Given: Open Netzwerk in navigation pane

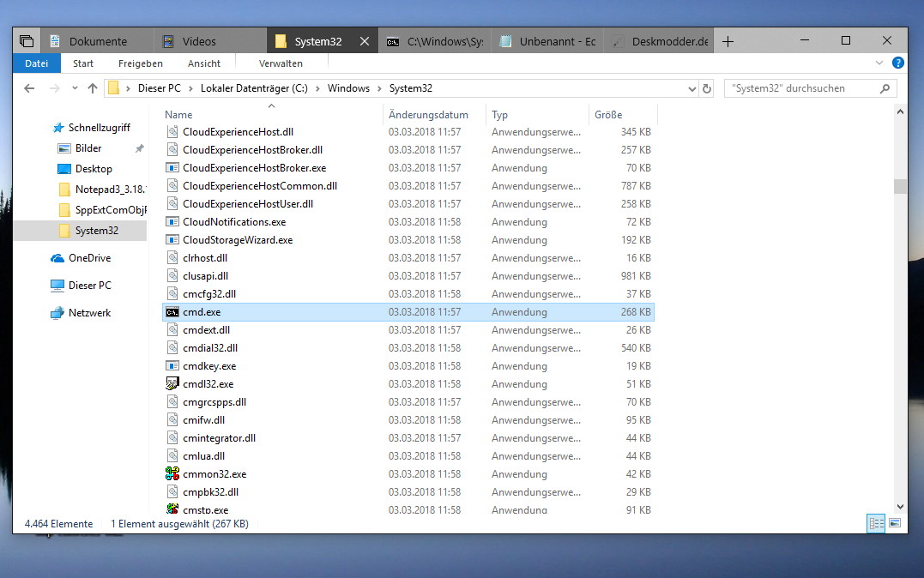Looking at the screenshot, I should pyautogui.click(x=89, y=313).
